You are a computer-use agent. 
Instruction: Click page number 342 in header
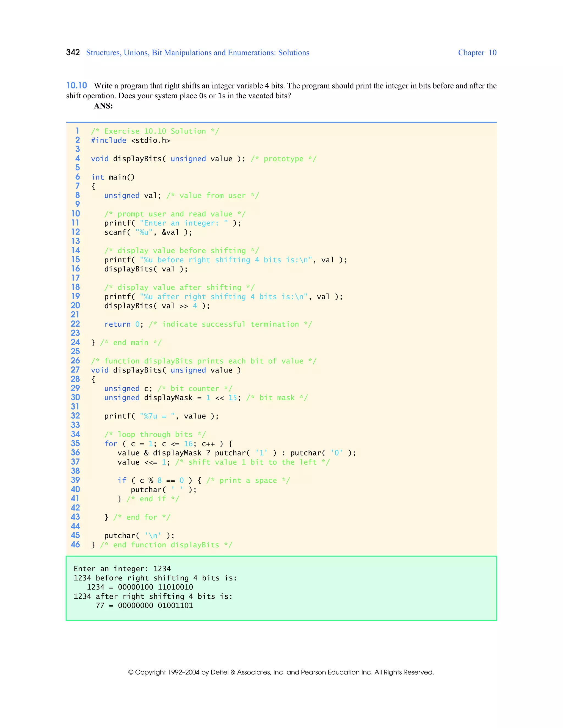coord(73,52)
